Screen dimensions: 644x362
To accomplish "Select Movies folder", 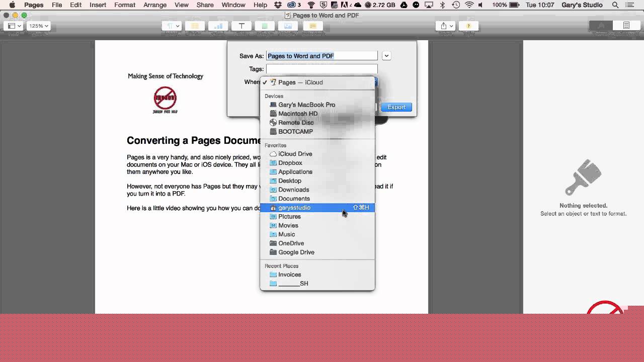I will click(317, 226).
